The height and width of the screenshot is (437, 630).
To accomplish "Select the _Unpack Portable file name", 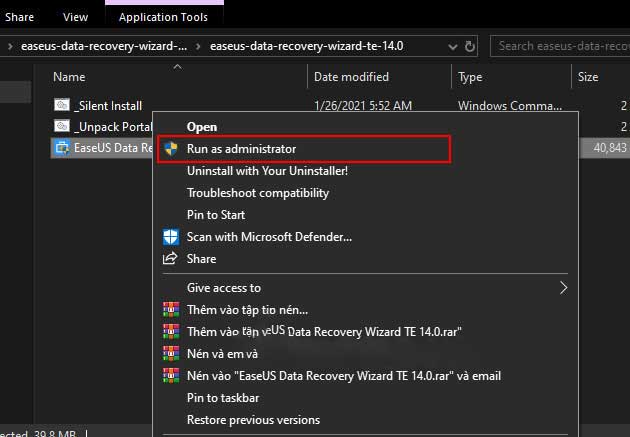I will click(x=113, y=127).
